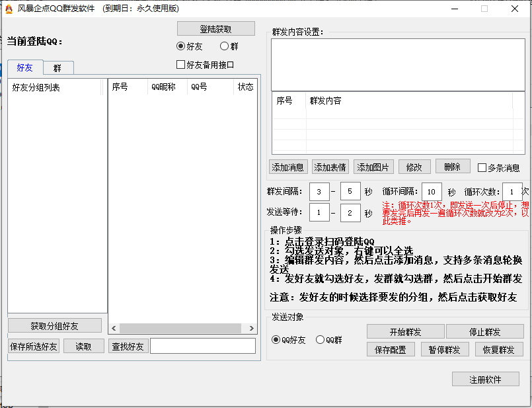Select the 群 radio button at top

225,46
